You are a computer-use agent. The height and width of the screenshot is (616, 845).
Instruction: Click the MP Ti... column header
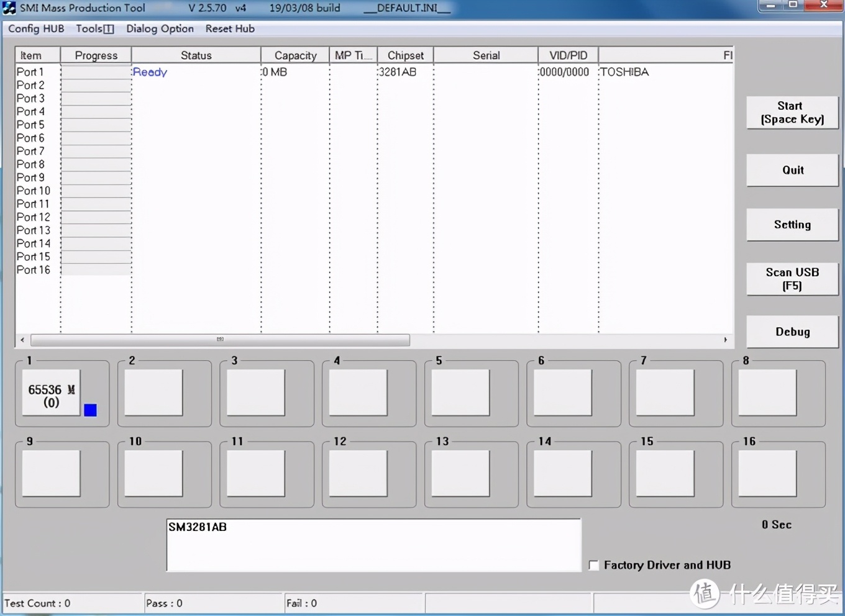coord(354,55)
